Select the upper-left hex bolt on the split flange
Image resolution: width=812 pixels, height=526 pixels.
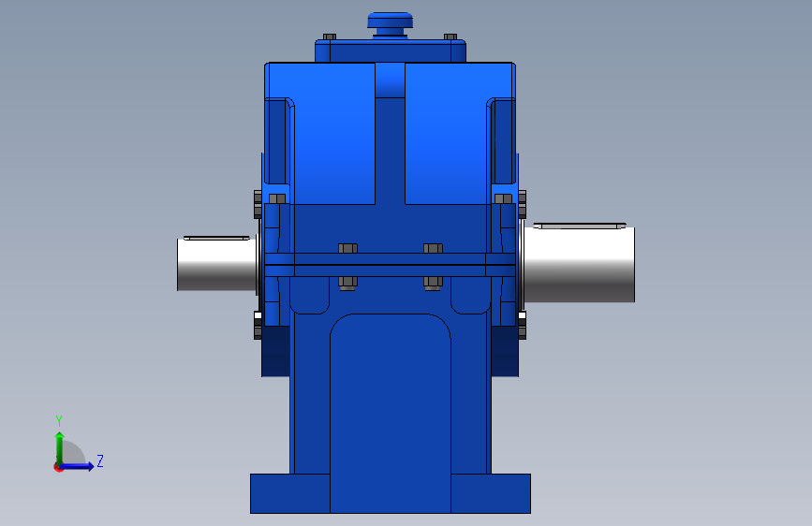pyautogui.click(x=348, y=248)
